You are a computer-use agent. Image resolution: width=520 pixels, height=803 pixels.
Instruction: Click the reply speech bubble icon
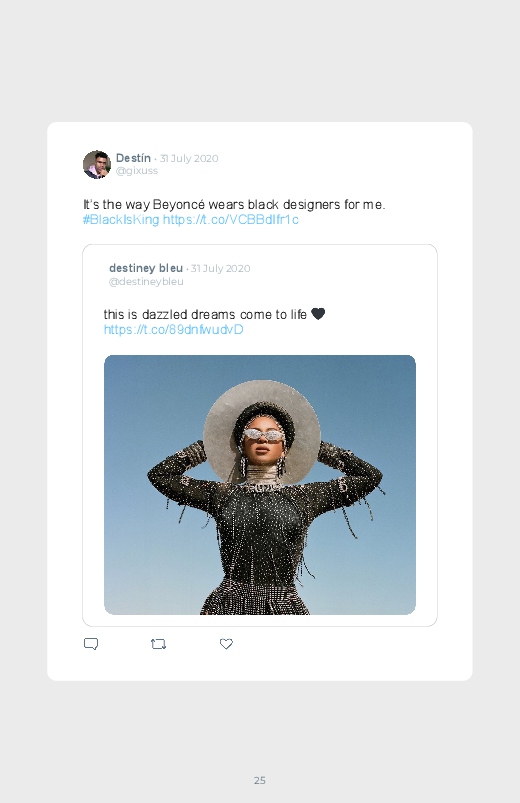tap(91, 644)
